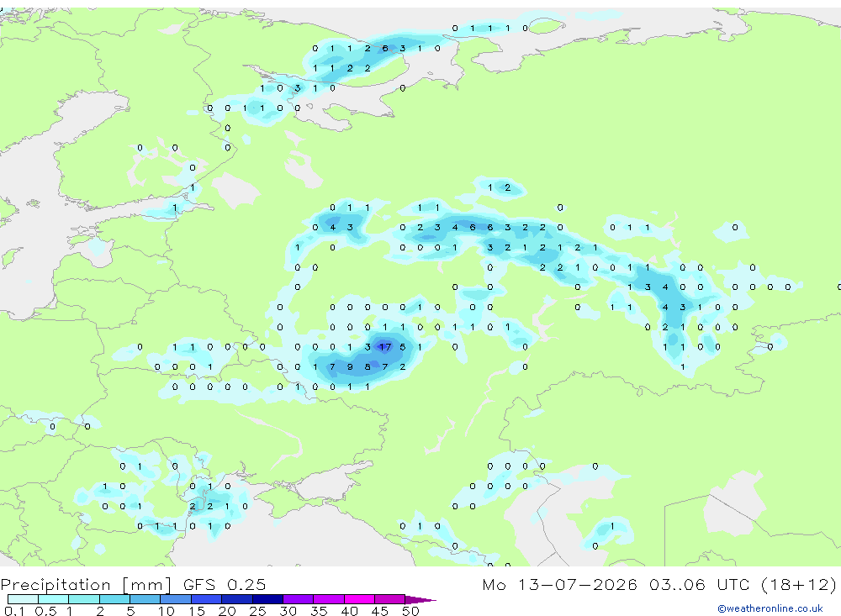The height and width of the screenshot is (616, 841).
Task: Click the 0.1–0.5 mm legend color swatch
Action: pyautogui.click(x=23, y=599)
